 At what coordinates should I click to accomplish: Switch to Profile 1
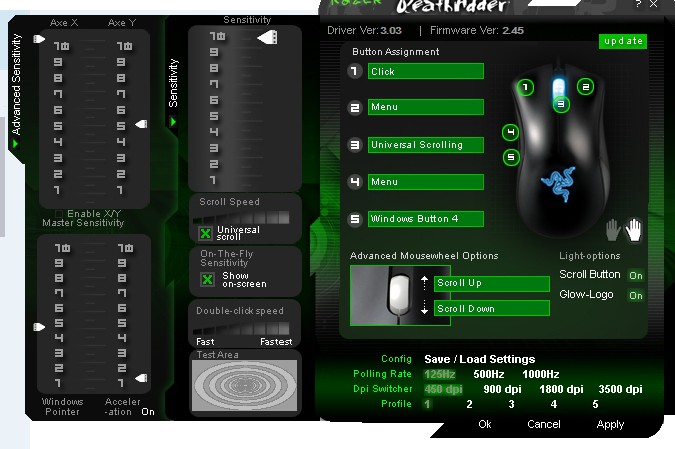click(x=427, y=404)
